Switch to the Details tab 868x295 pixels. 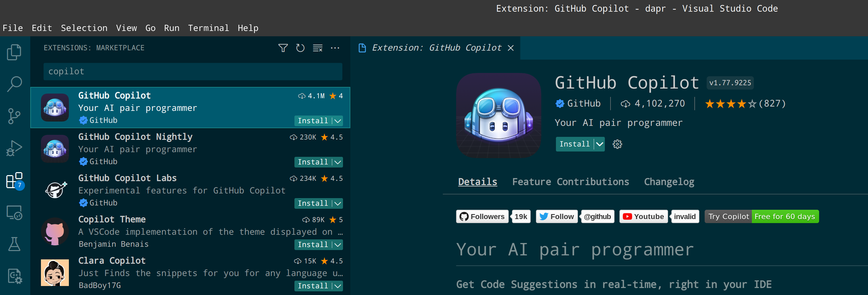click(477, 182)
